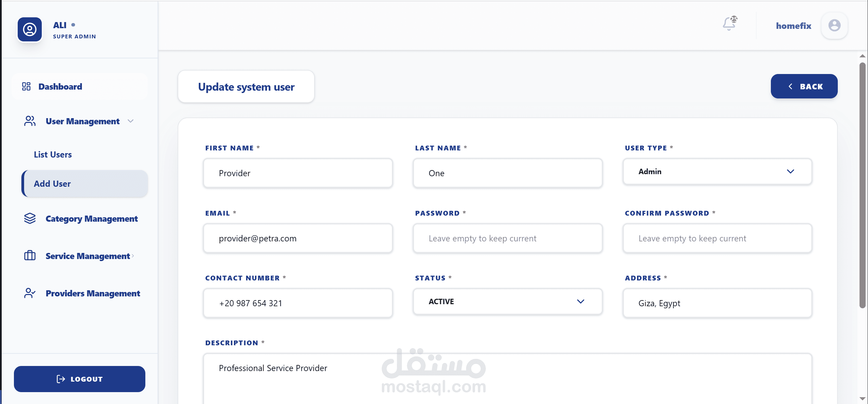
Task: Click into the Email input field
Action: coord(298,238)
